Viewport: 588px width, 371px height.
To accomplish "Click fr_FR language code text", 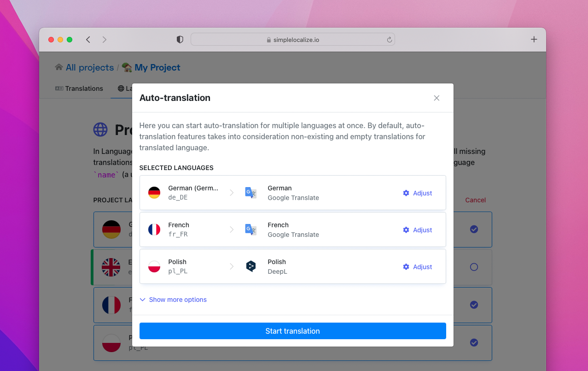I will pyautogui.click(x=178, y=235).
